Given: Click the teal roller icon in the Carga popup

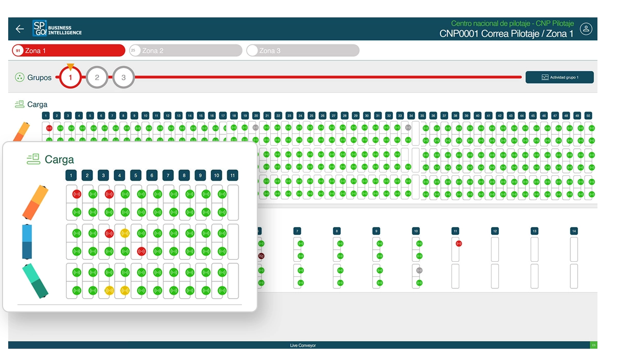Looking at the screenshot, I should pyautogui.click(x=35, y=280).
